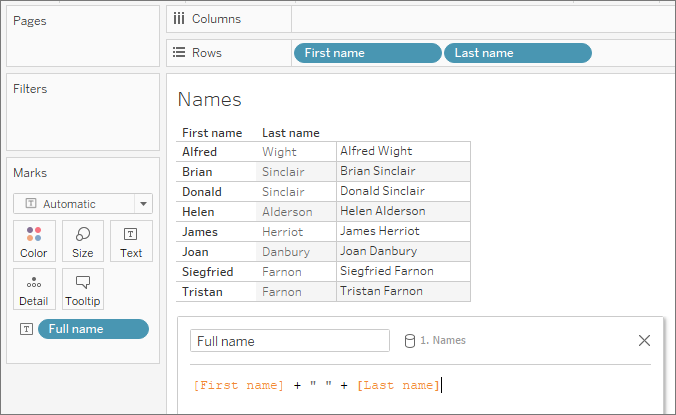Click the data source cylinder icon
The height and width of the screenshot is (415, 676).
(x=410, y=341)
